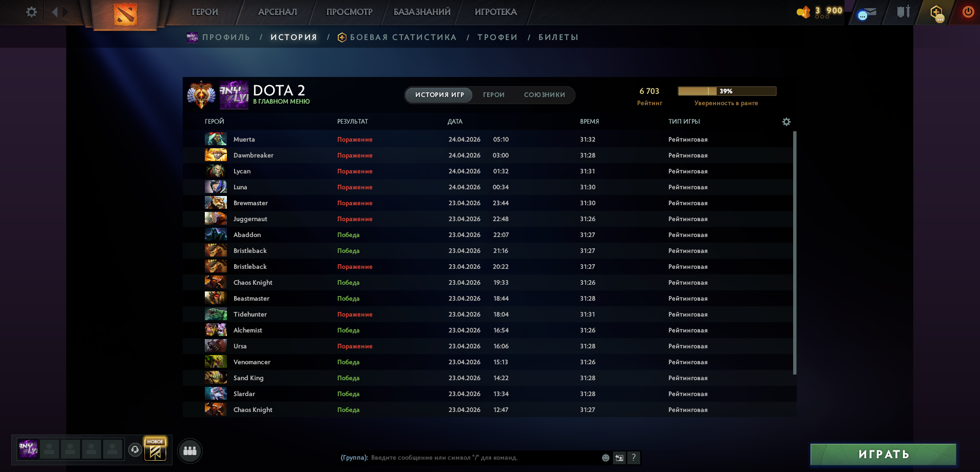Open the БИЛЕТЫ tab

pos(559,37)
